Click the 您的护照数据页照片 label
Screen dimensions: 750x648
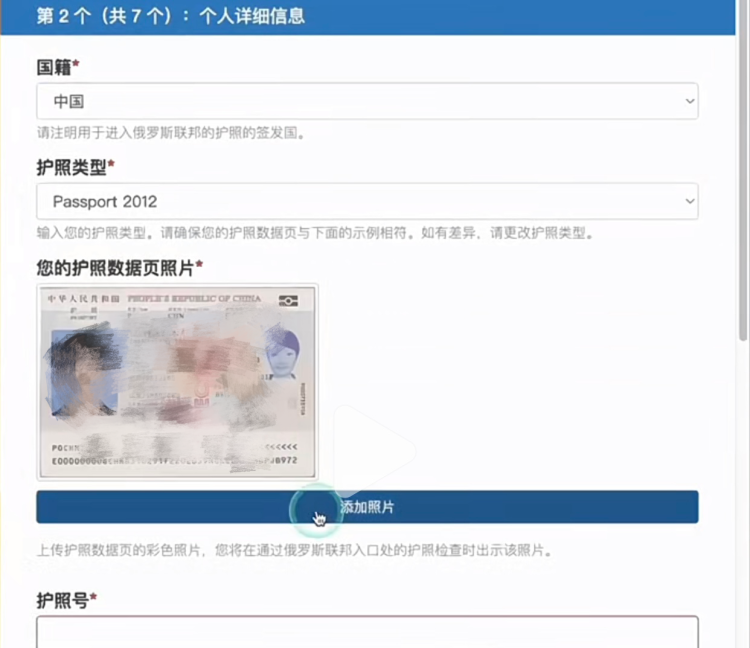(119, 267)
